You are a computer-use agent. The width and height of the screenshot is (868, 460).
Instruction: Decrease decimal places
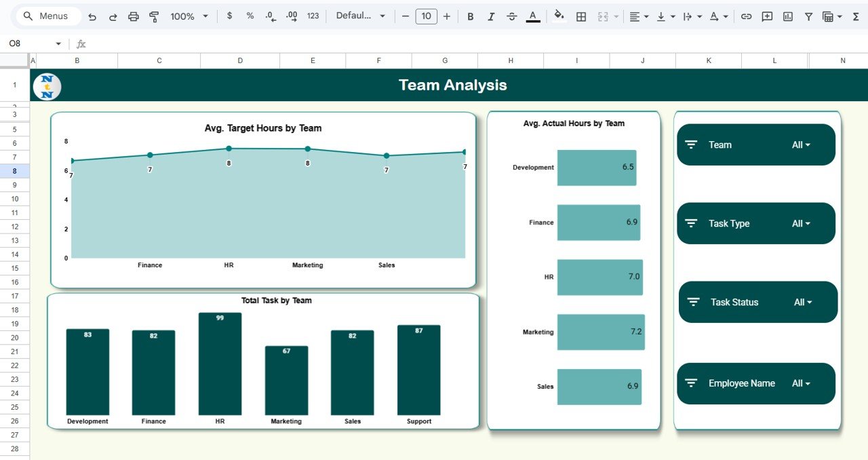270,16
